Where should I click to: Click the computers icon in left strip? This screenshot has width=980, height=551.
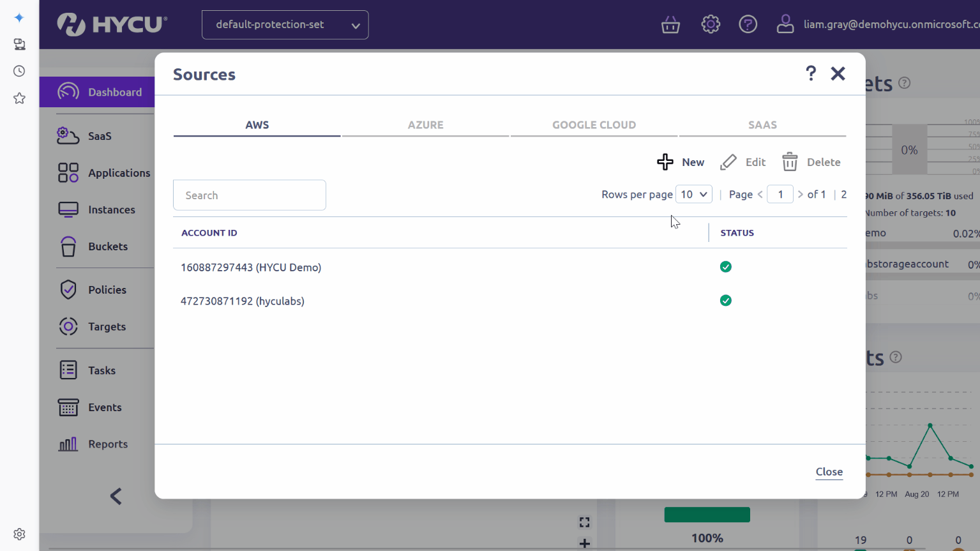click(19, 44)
